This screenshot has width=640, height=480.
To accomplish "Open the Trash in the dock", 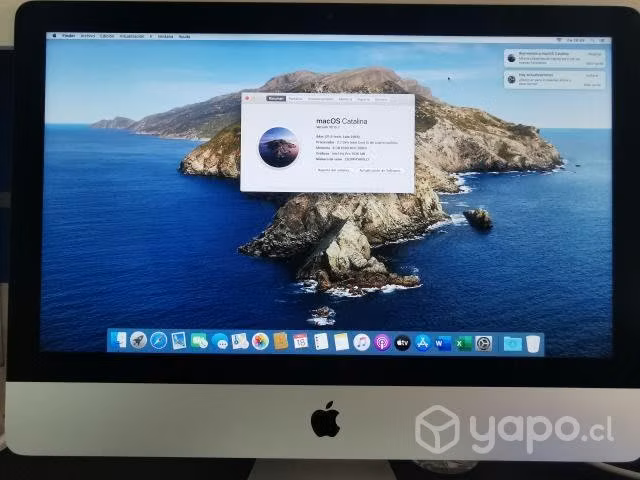I will click(533, 344).
